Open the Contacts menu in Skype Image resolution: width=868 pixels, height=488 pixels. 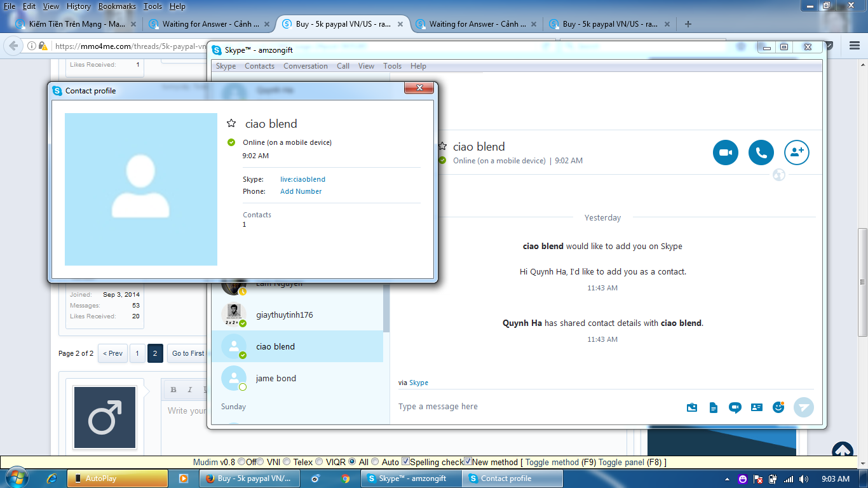click(259, 66)
